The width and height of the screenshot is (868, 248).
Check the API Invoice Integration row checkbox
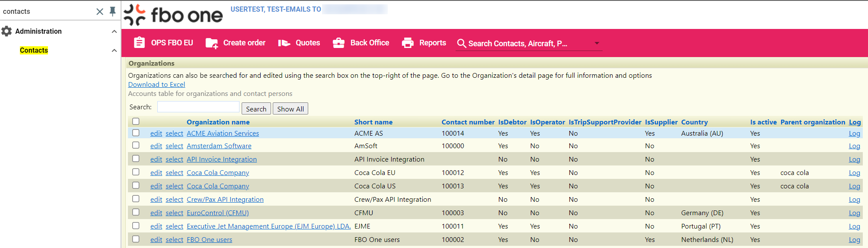136,159
